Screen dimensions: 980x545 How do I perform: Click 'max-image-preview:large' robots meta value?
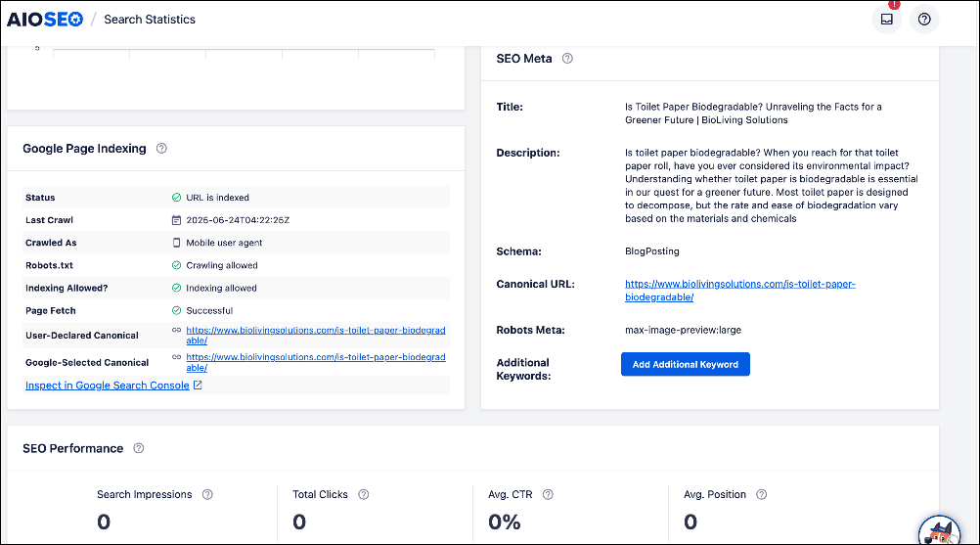click(683, 330)
